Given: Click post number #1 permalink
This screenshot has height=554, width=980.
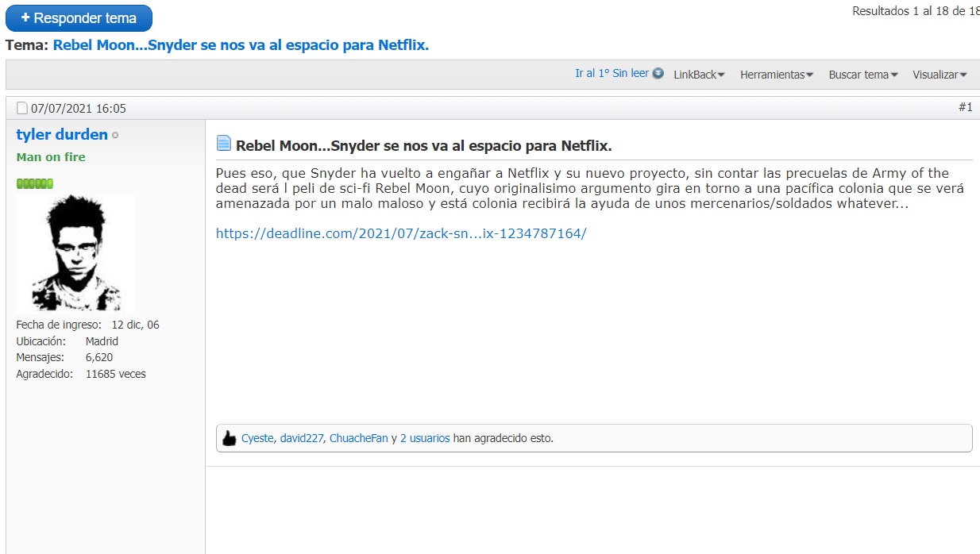Looking at the screenshot, I should (x=965, y=107).
